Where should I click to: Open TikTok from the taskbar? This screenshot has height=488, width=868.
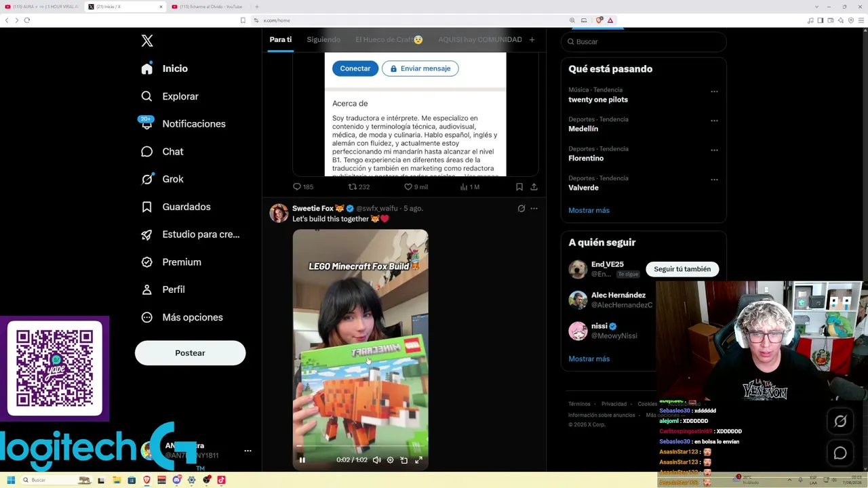coord(221,480)
